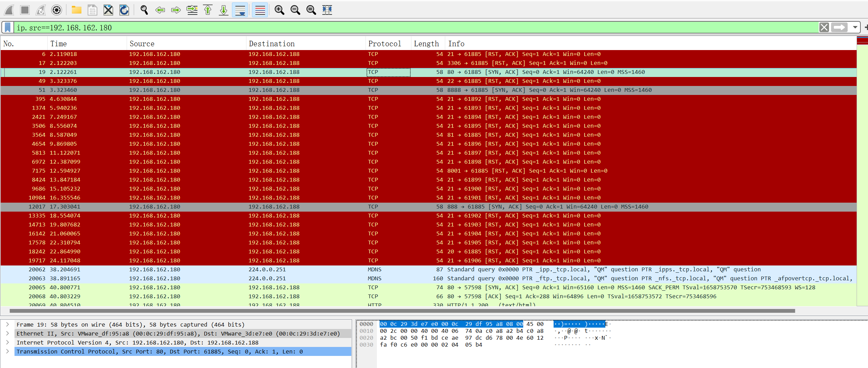
Task: Select Transmission Control Protocol row
Action: coord(183,351)
